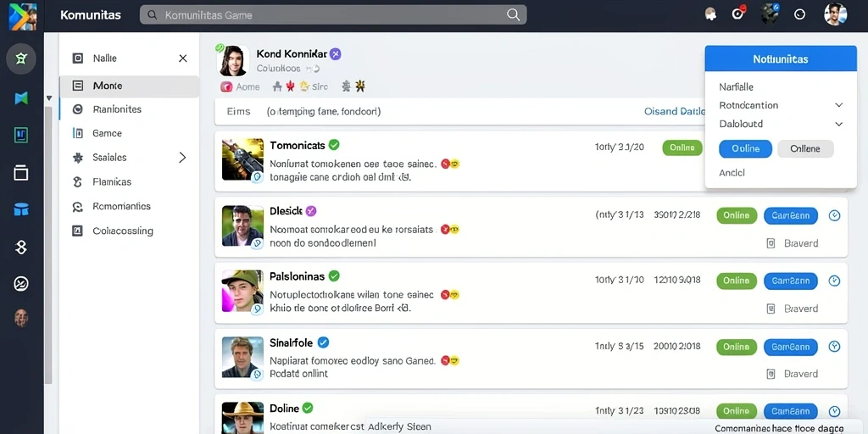
Task: Focus the Komunitas Game search field
Action: coord(332,15)
